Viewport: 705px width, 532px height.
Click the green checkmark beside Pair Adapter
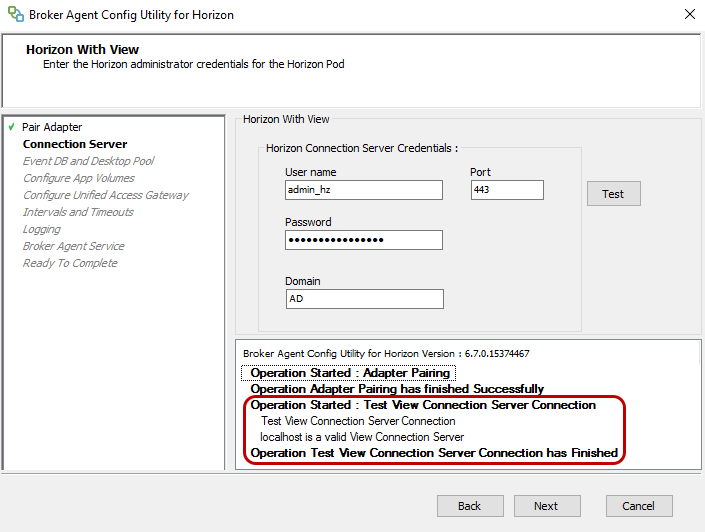pyautogui.click(x=10, y=127)
